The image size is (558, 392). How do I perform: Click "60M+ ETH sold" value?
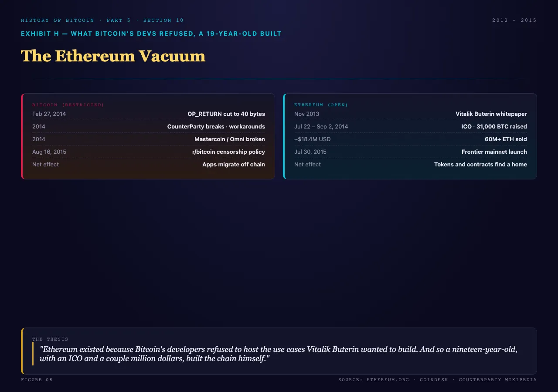tap(506, 139)
